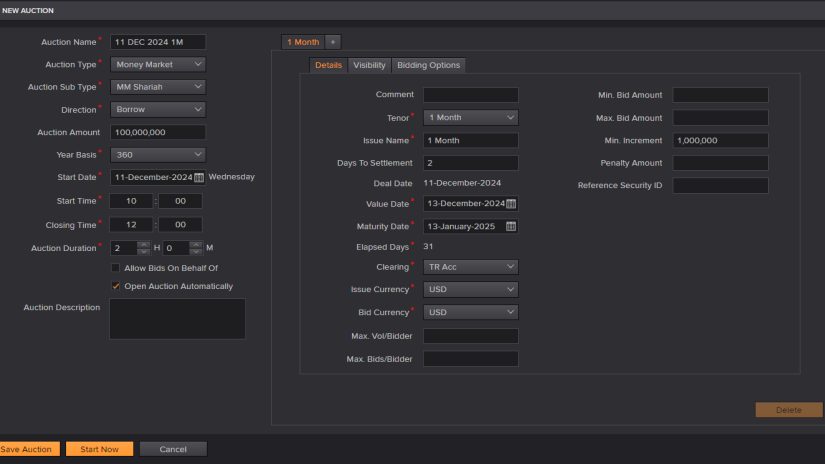The height and width of the screenshot is (464, 825).
Task: Click the Auction Amount field
Action: click(158, 132)
